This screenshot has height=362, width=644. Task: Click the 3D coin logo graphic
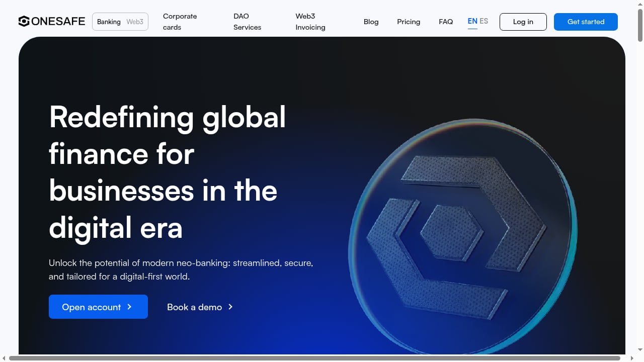(x=462, y=236)
